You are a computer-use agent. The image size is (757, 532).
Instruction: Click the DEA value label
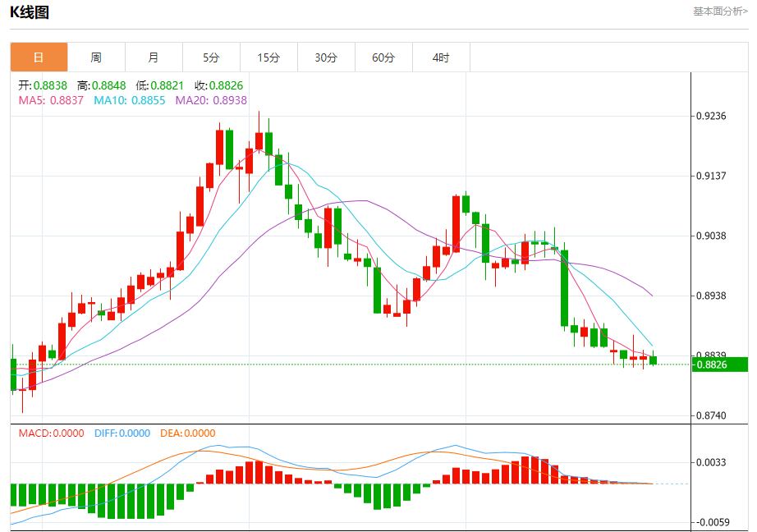187,433
